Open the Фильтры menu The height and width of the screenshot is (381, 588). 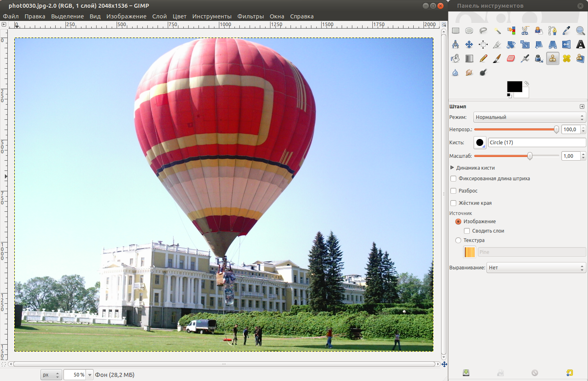250,16
